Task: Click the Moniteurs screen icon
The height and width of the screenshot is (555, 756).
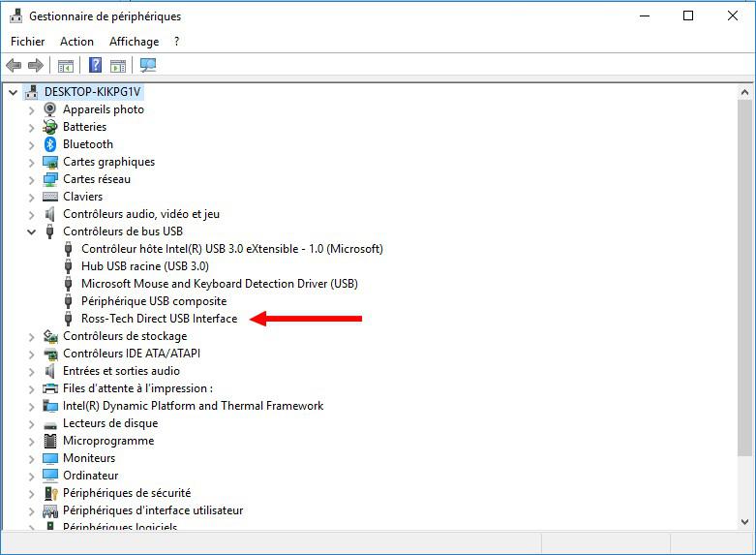Action: (50, 458)
